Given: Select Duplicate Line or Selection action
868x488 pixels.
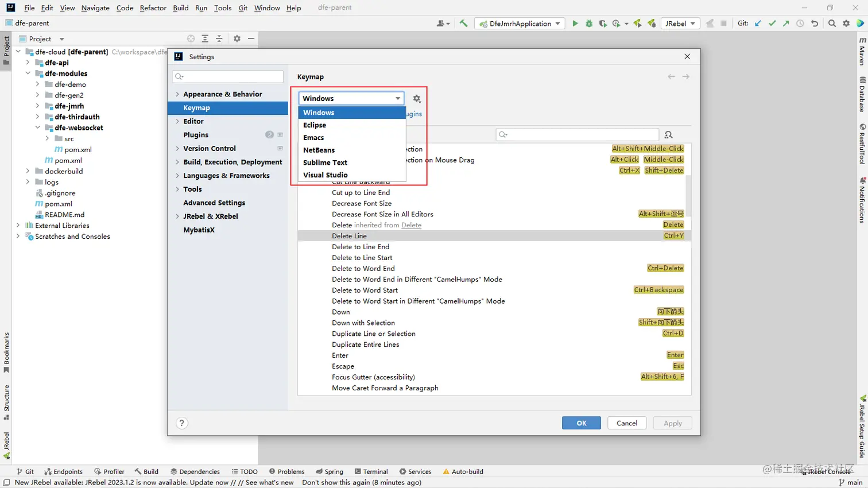Looking at the screenshot, I should click(494, 334).
